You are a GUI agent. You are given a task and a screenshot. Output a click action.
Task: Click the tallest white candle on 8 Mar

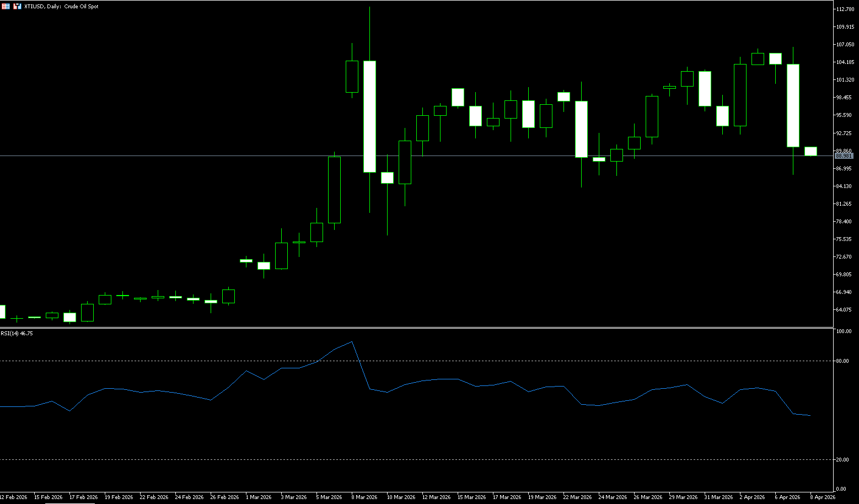pos(369,116)
